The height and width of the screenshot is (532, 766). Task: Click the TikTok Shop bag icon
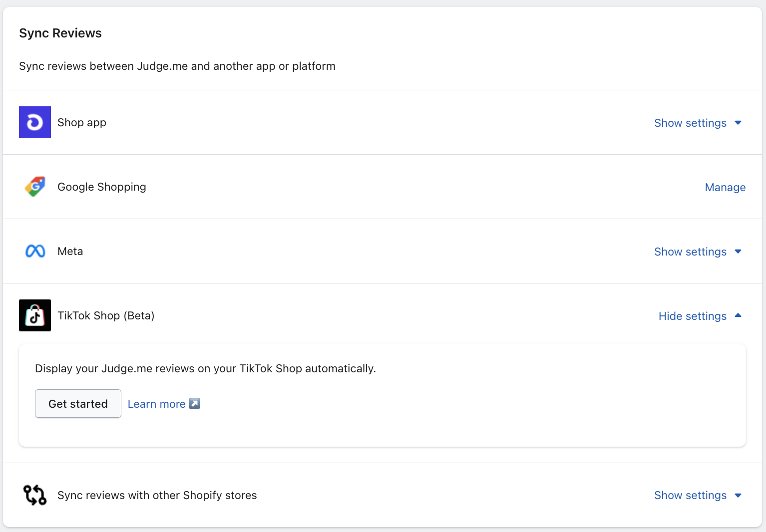pos(35,315)
